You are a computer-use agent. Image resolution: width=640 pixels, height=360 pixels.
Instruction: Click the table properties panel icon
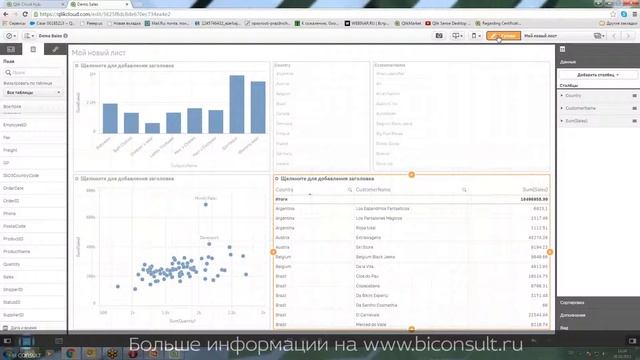[562, 49]
